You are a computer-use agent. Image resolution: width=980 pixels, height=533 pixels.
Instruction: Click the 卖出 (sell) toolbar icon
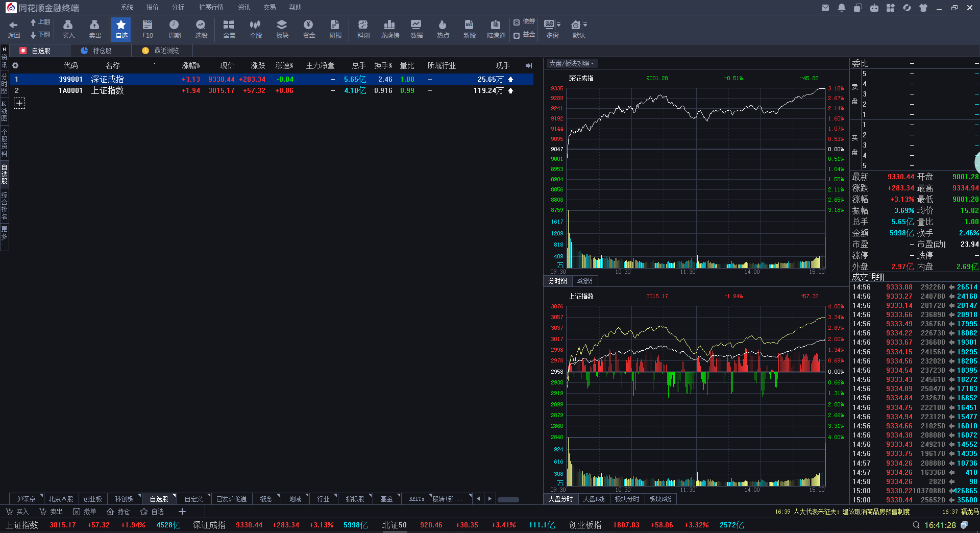pyautogui.click(x=95, y=29)
